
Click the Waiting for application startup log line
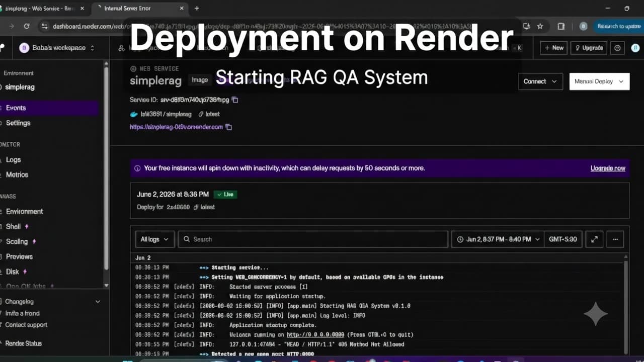tap(278, 297)
